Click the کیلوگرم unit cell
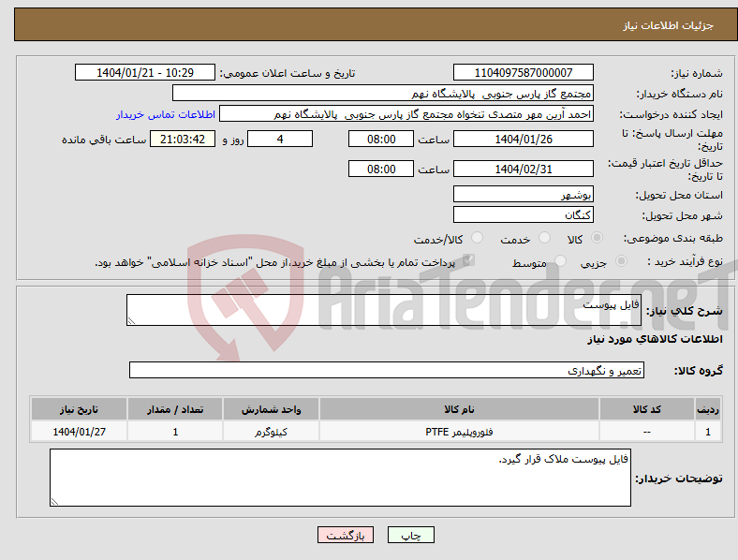 [271, 432]
